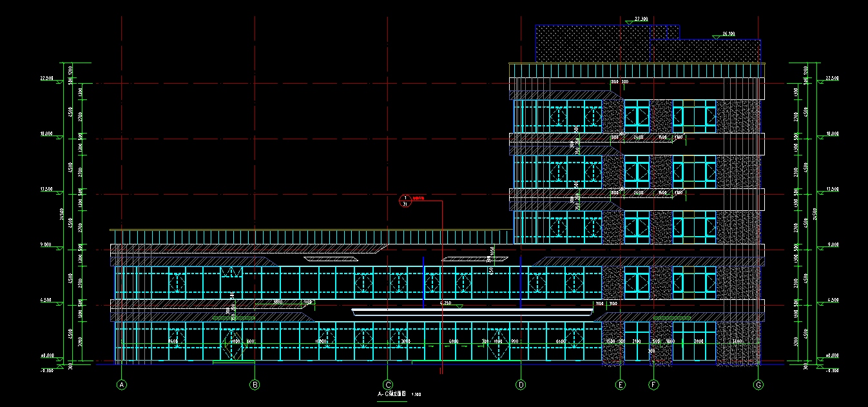
Task: Click the left-side 13.500 level label
Action: pyautogui.click(x=47, y=189)
